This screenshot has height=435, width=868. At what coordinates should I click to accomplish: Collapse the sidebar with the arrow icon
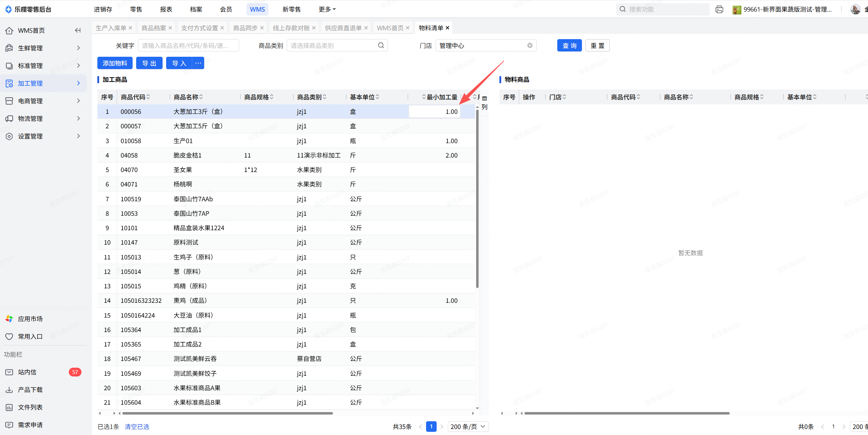78,30
